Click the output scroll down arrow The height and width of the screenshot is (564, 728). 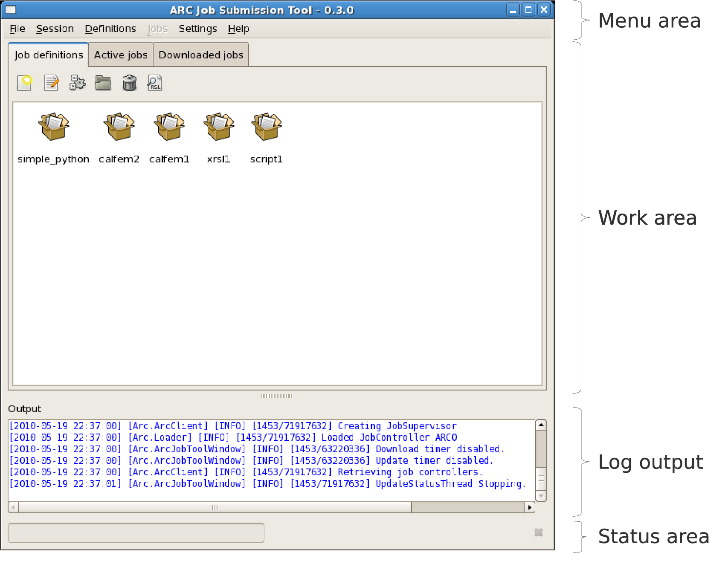541,496
